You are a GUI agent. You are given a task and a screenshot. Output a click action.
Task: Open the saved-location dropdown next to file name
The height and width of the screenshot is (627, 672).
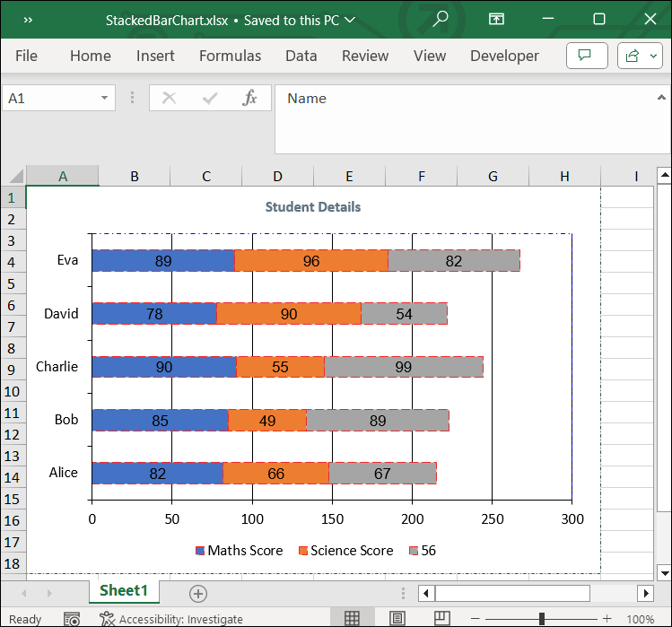click(x=350, y=20)
